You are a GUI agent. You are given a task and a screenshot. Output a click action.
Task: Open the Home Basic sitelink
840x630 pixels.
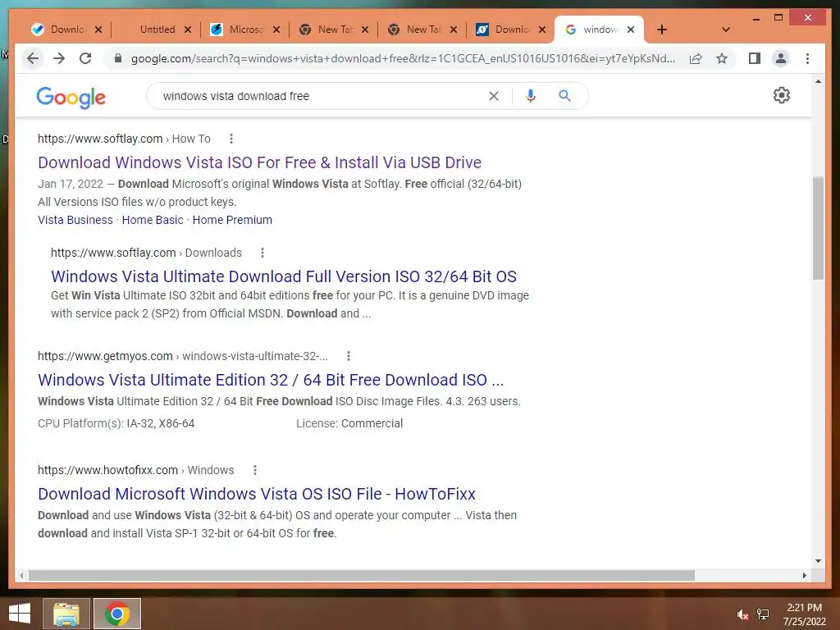tap(153, 220)
